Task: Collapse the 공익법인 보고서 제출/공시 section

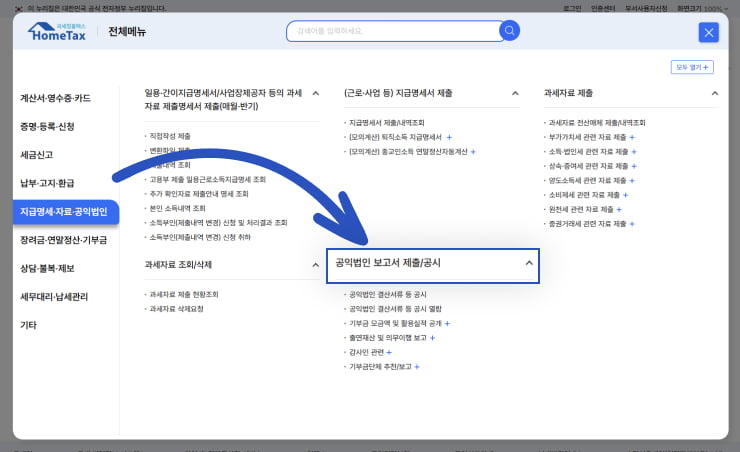Action: (x=529, y=264)
